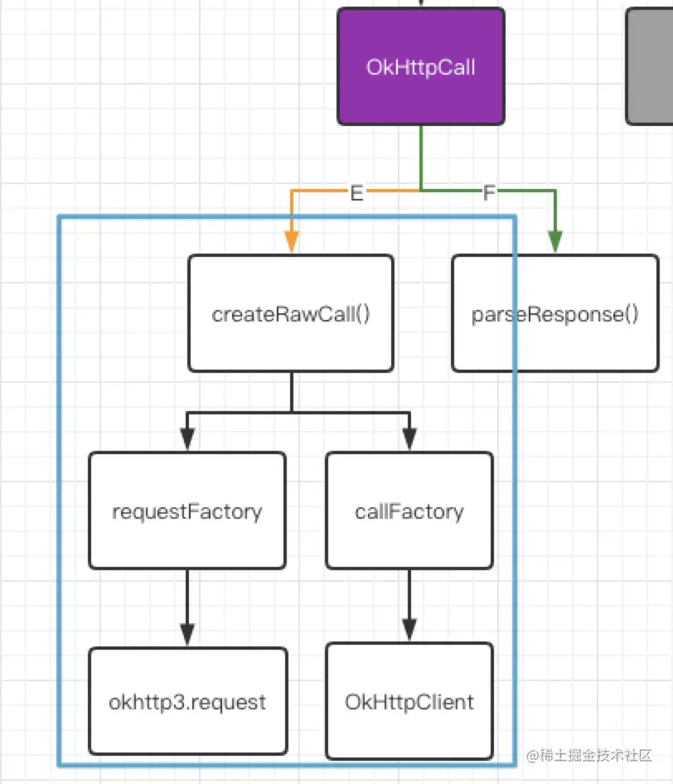
Task: Select the callFactory node
Action: 409,511
